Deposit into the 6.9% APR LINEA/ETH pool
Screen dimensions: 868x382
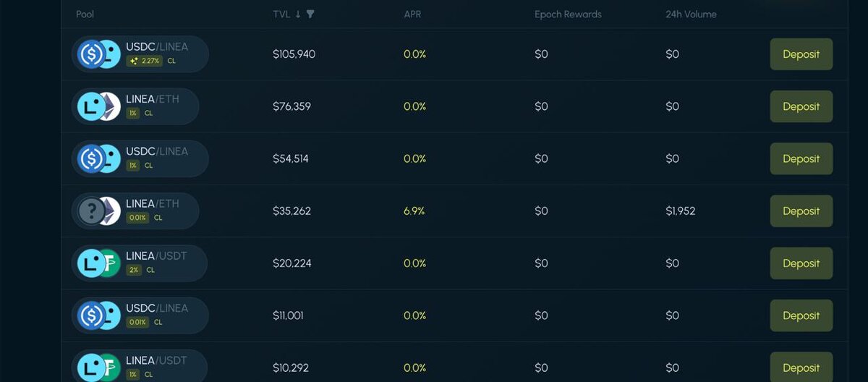pos(801,211)
